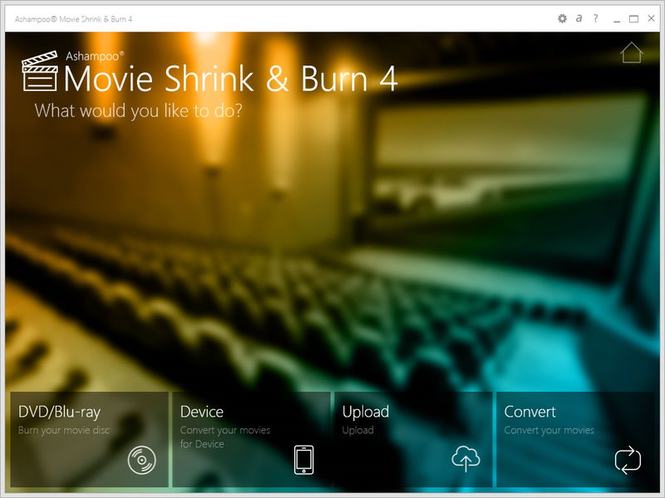Go to the home screen via house icon
Screen dimensions: 665x498
(631, 53)
